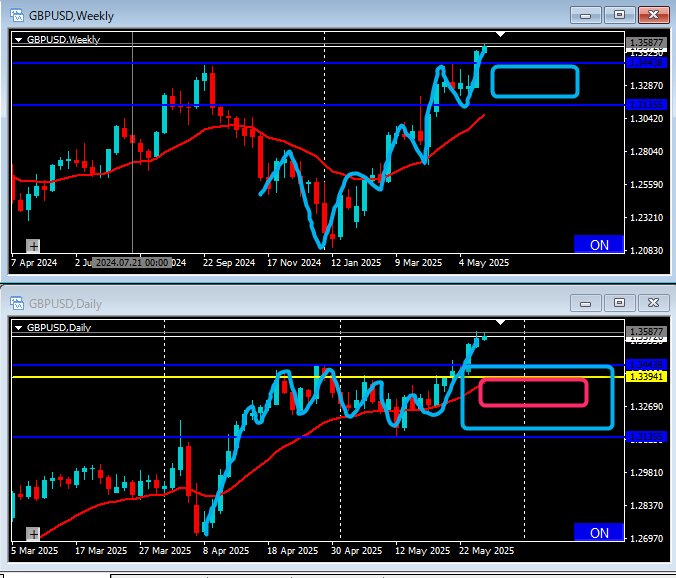The width and height of the screenshot is (676, 578).
Task: Click the 7 Apr 2024 date on Weekly axis
Action: click(34, 262)
